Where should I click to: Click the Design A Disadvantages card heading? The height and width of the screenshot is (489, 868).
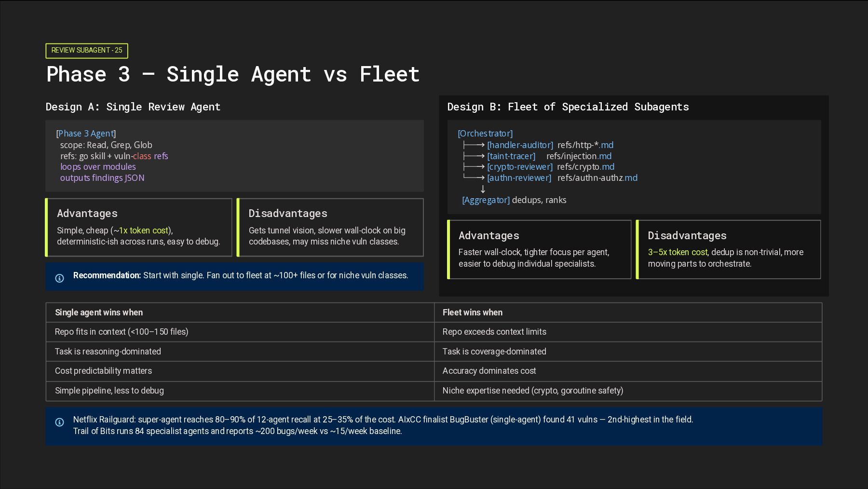288,214
